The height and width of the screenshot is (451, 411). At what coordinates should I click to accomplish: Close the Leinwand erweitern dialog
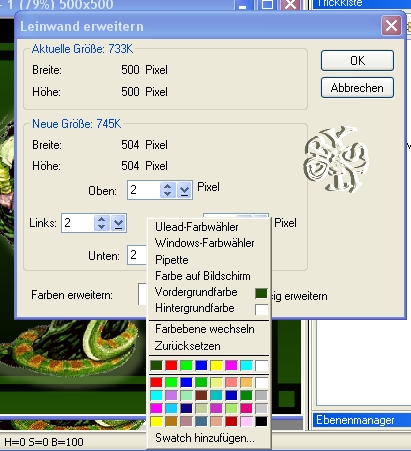[x=391, y=26]
